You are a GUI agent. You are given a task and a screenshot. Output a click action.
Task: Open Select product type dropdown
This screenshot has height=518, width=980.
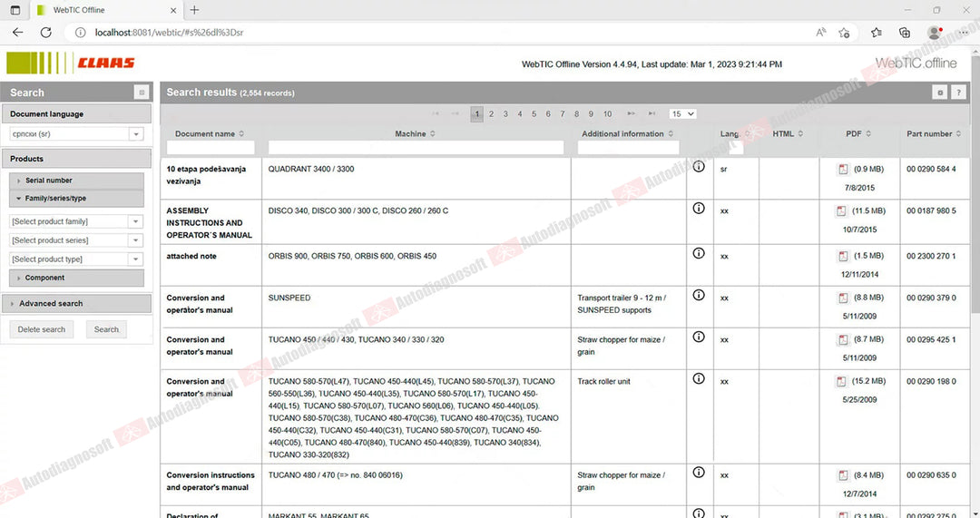click(136, 259)
